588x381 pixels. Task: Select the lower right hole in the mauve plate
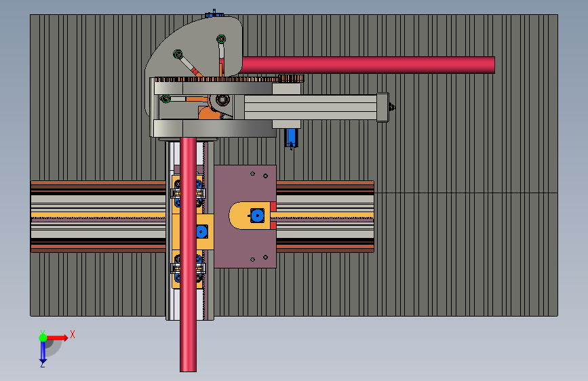coord(265,257)
